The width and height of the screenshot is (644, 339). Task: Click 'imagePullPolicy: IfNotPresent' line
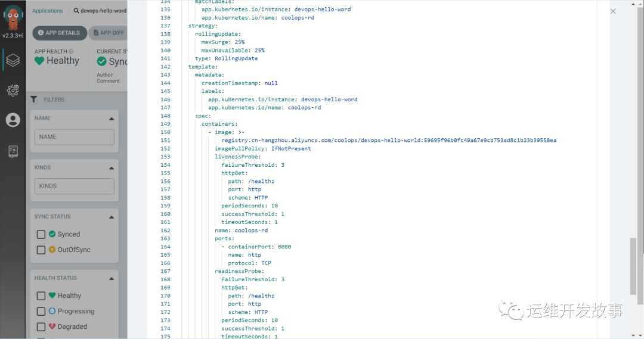(263, 148)
